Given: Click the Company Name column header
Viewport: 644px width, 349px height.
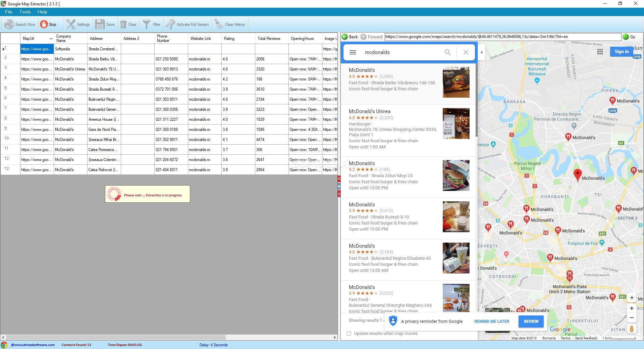Looking at the screenshot, I should (70, 39).
